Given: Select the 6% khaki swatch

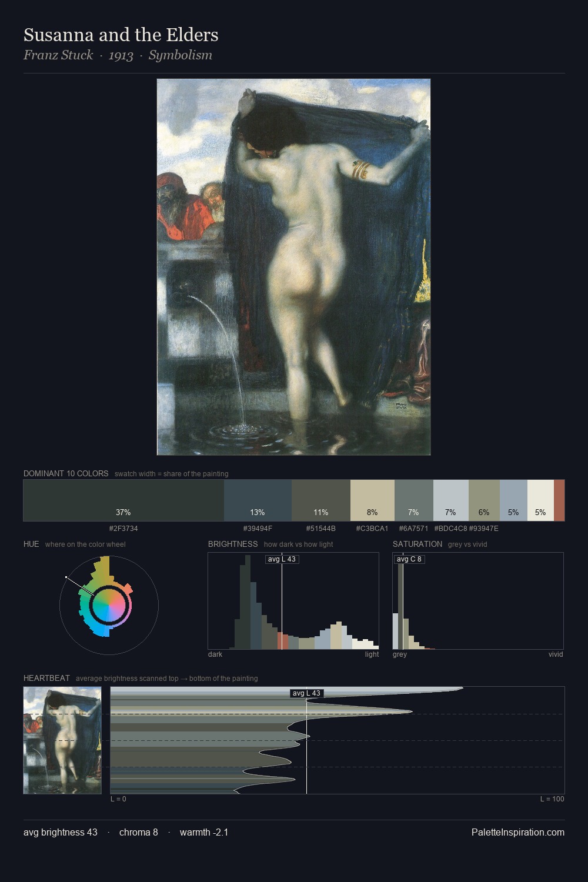Looking at the screenshot, I should (x=484, y=500).
